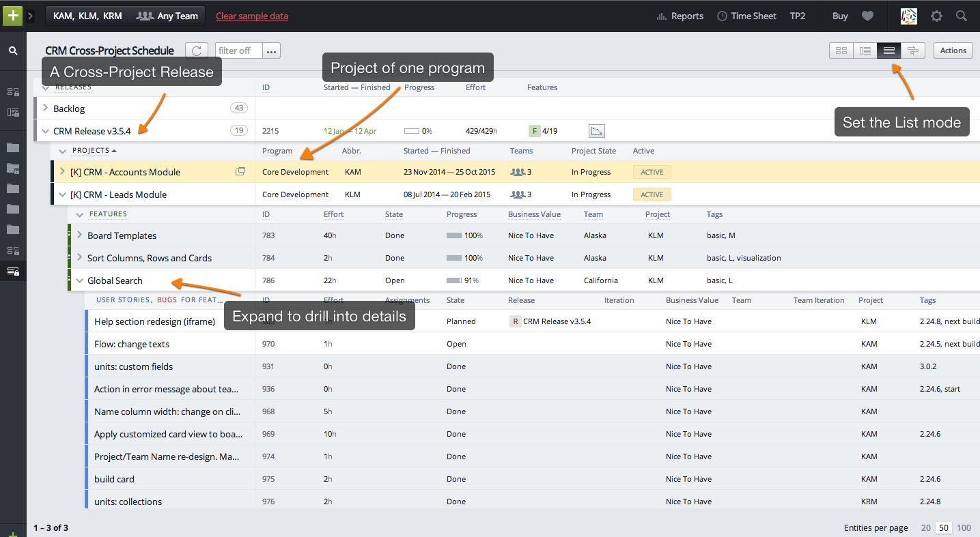Open the top-right search magnifier

(x=960, y=15)
